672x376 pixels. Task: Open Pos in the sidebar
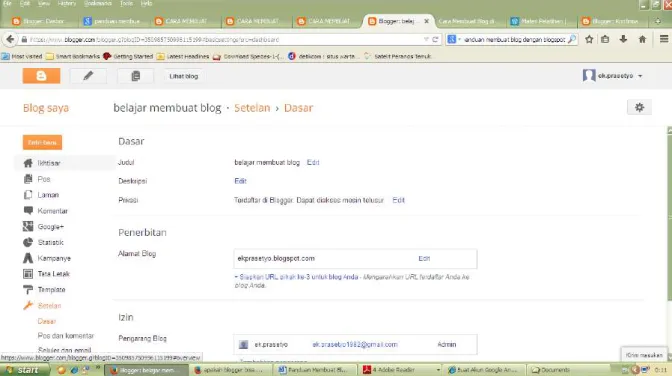(x=44, y=179)
